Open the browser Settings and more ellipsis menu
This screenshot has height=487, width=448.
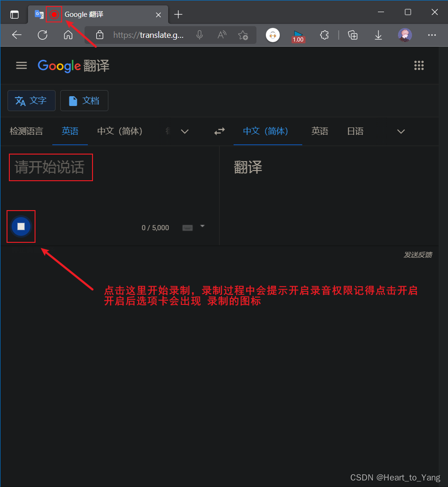click(432, 35)
